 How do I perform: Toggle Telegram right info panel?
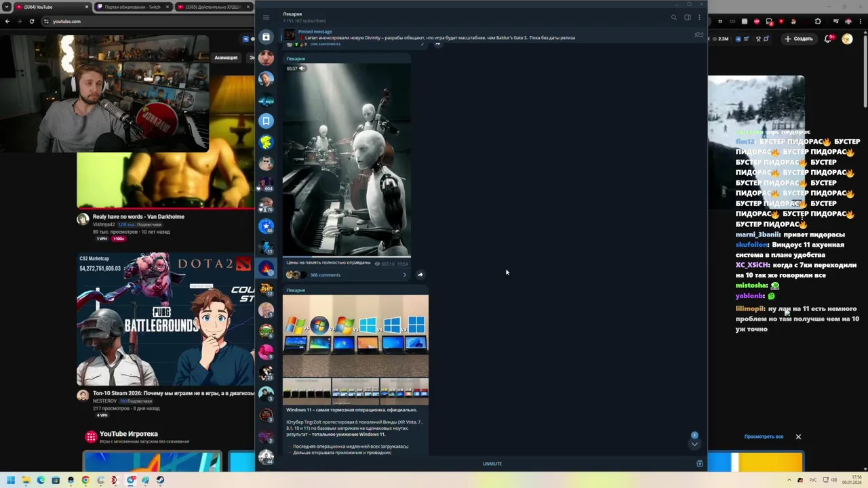tap(687, 18)
